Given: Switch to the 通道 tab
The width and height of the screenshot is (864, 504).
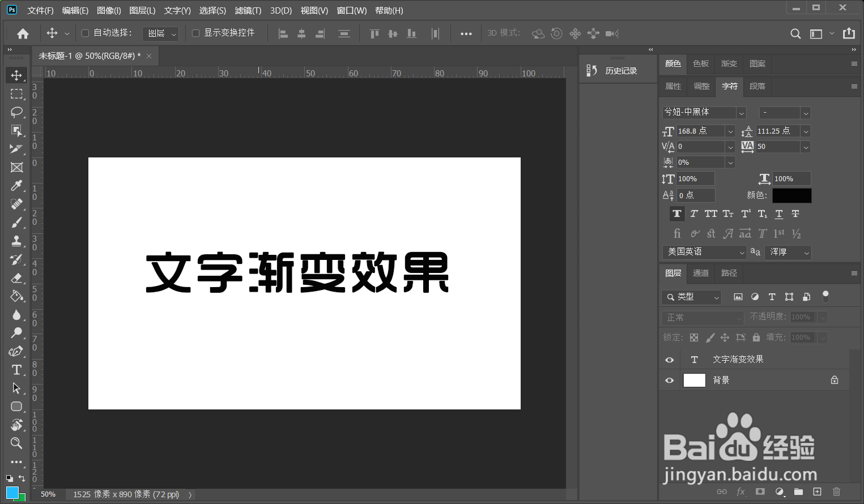Looking at the screenshot, I should (x=701, y=273).
